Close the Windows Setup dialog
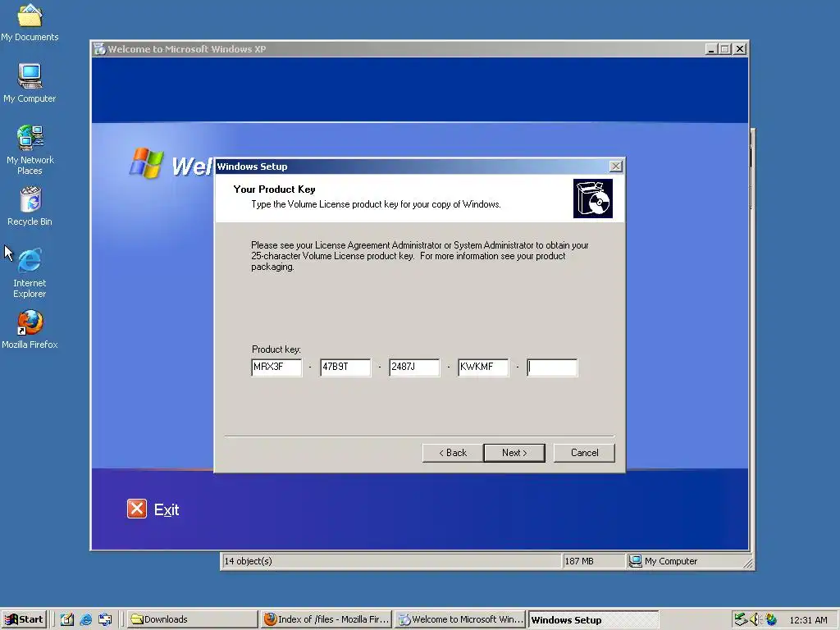 pyautogui.click(x=616, y=167)
